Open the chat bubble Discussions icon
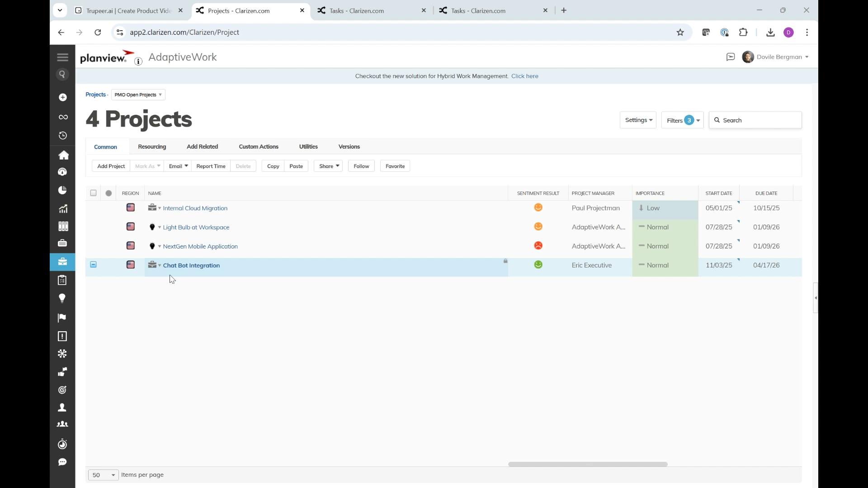Screen dimensions: 868x488 coord(62,462)
